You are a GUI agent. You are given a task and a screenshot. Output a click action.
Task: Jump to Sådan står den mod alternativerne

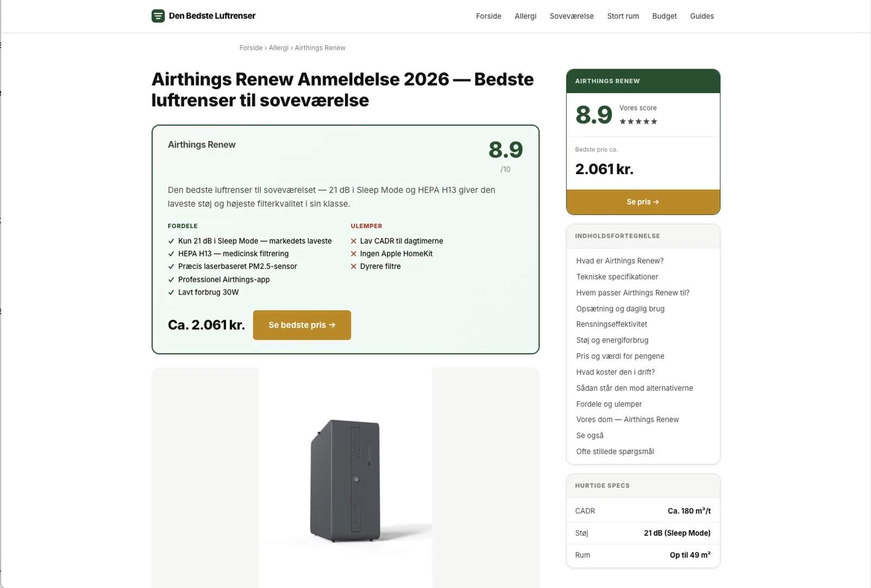(x=634, y=388)
